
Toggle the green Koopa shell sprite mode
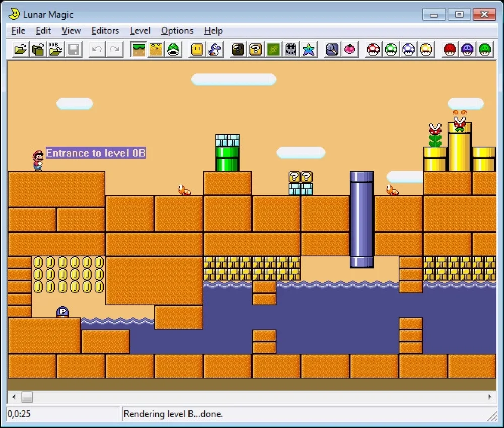tap(173, 50)
